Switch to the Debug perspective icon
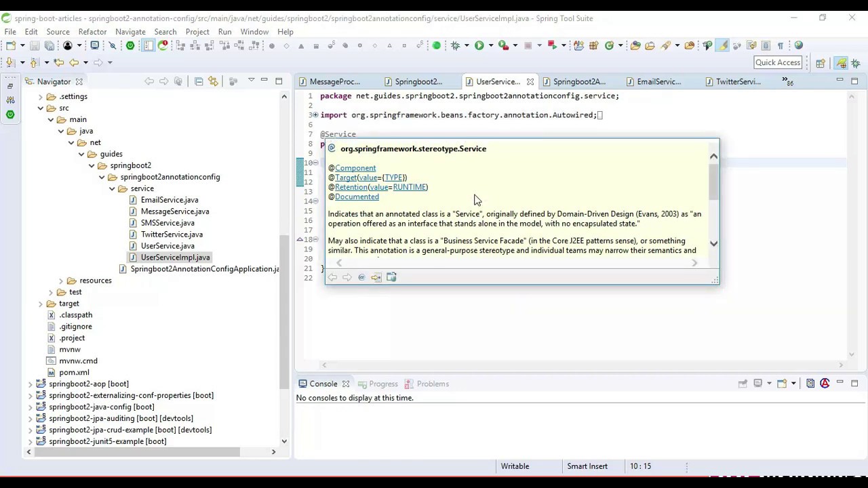868x488 pixels. [x=856, y=63]
